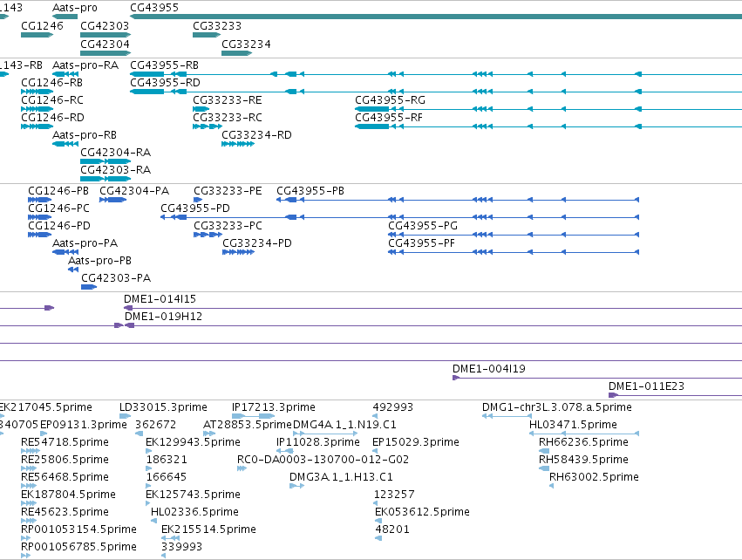The width and height of the screenshot is (742, 560).
Task: Select EST LD33015.3prime
Action: point(125,416)
